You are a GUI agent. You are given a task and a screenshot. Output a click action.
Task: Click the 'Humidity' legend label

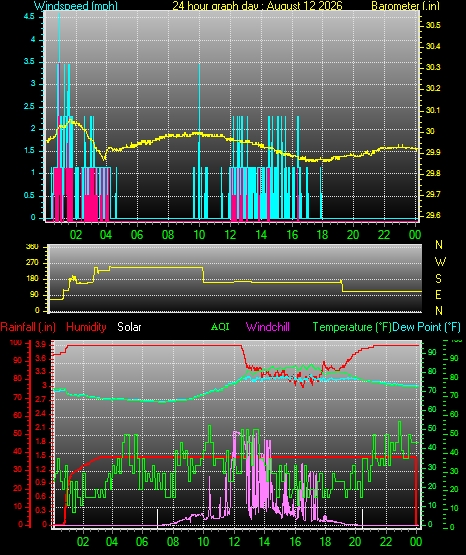tap(86, 327)
